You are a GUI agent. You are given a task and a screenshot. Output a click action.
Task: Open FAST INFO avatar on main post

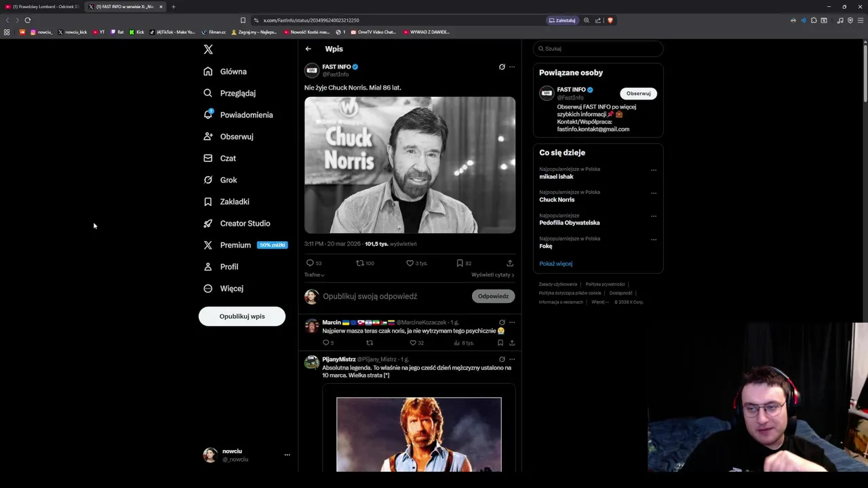[x=312, y=70]
